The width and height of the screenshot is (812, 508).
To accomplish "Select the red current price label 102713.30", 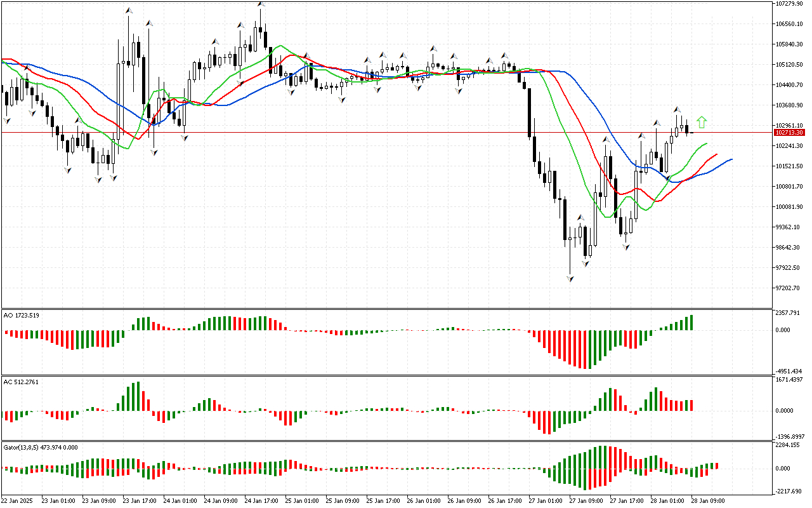I will pos(790,133).
